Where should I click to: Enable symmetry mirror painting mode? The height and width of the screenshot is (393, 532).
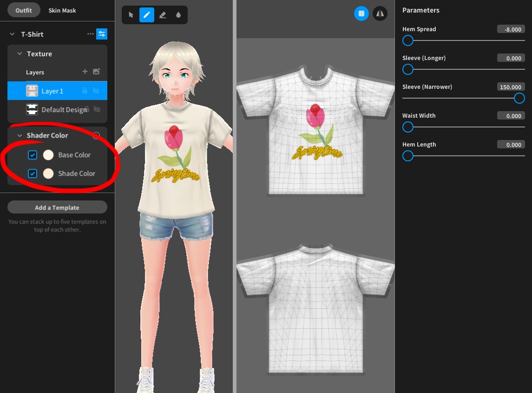[380, 13]
